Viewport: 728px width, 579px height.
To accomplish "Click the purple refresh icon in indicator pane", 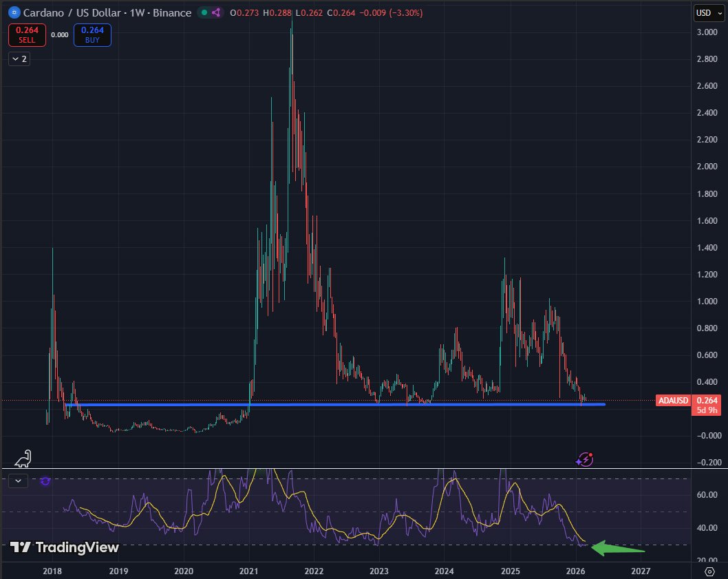I will [45, 481].
